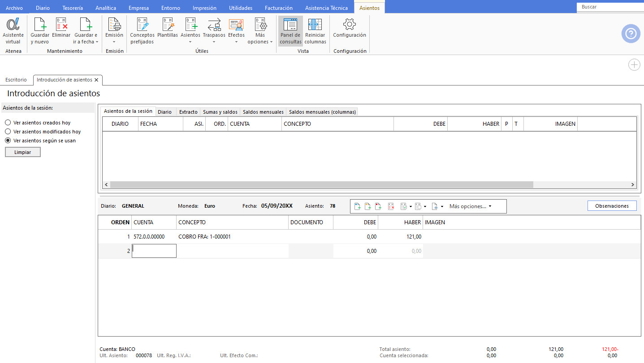Viewport: 644px width, 363px height.
Task: Open dropdown arrow next to checkmark list icon
Action: coord(411,207)
